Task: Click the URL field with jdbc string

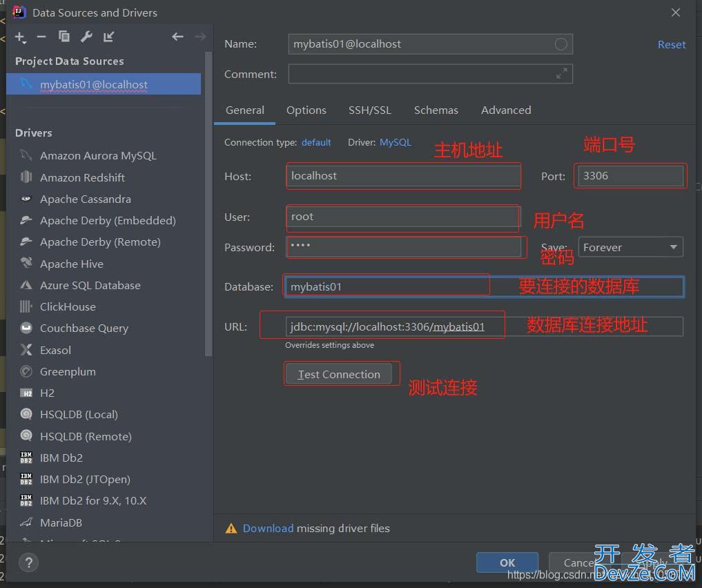Action: [484, 326]
